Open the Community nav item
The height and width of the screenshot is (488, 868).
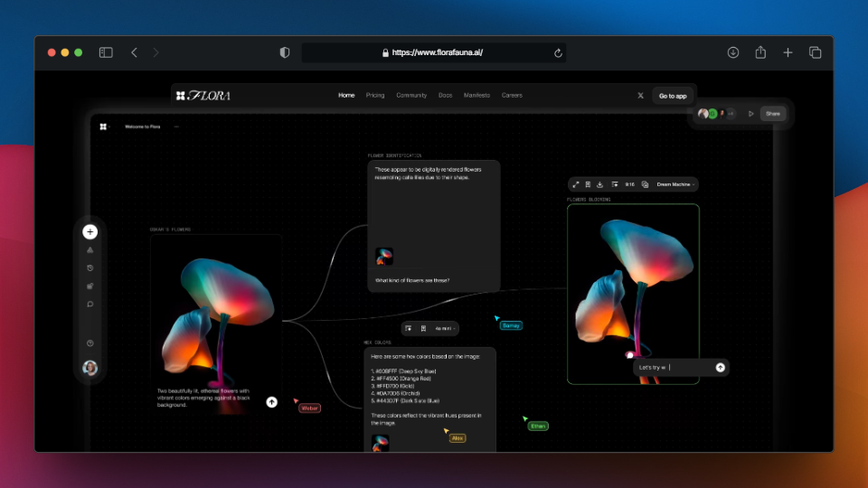(x=411, y=95)
